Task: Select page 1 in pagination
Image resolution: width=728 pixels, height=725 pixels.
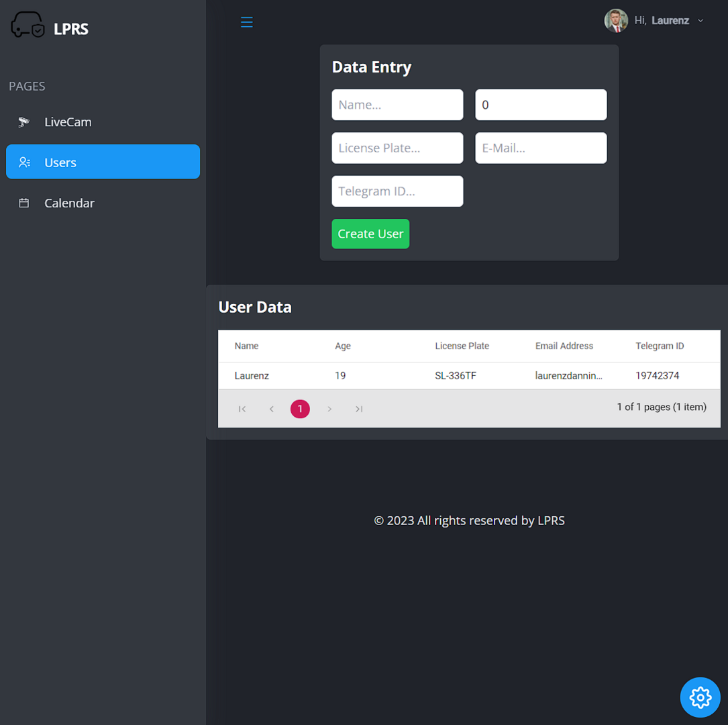Action: tap(300, 409)
